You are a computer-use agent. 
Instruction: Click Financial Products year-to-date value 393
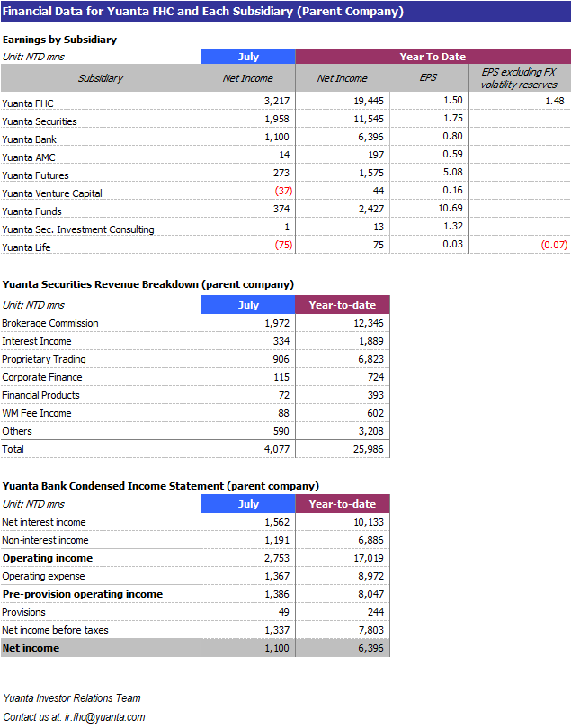point(376,395)
